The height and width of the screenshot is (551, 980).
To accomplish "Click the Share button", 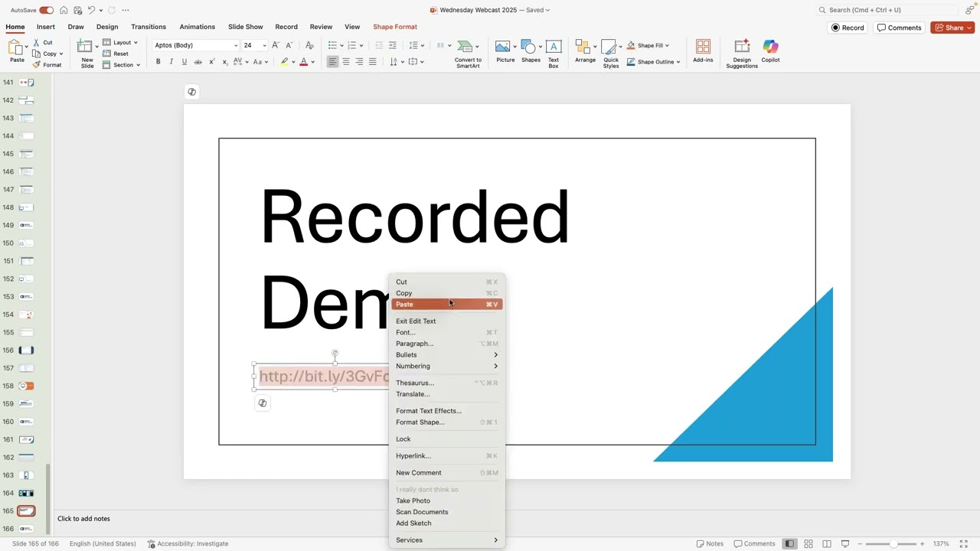I will (952, 28).
